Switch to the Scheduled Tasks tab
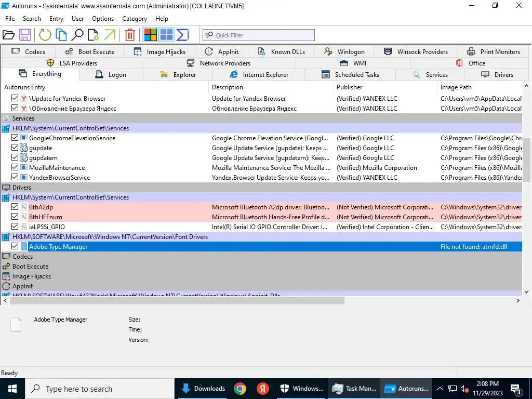Viewport: 532px width, 399px height. [x=350, y=75]
